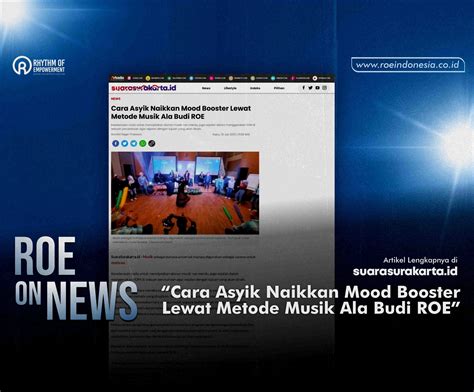Click the 'ROE ON NEWS' title text
Screen dimensions: 474x392
[x=76, y=278]
